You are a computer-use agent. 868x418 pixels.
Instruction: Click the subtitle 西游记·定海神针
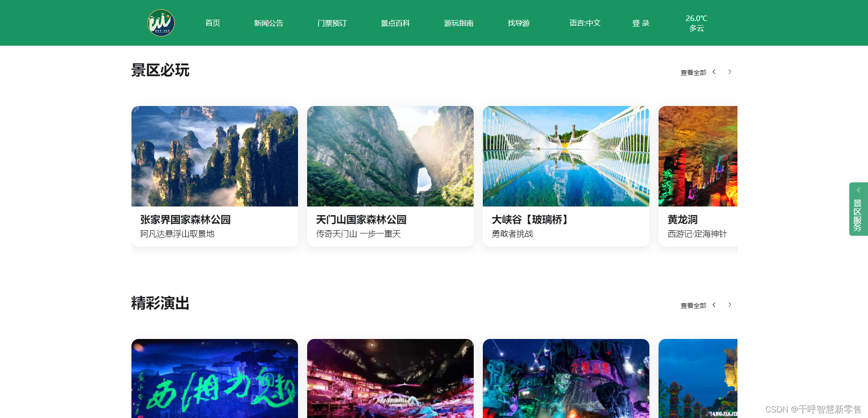tap(697, 234)
